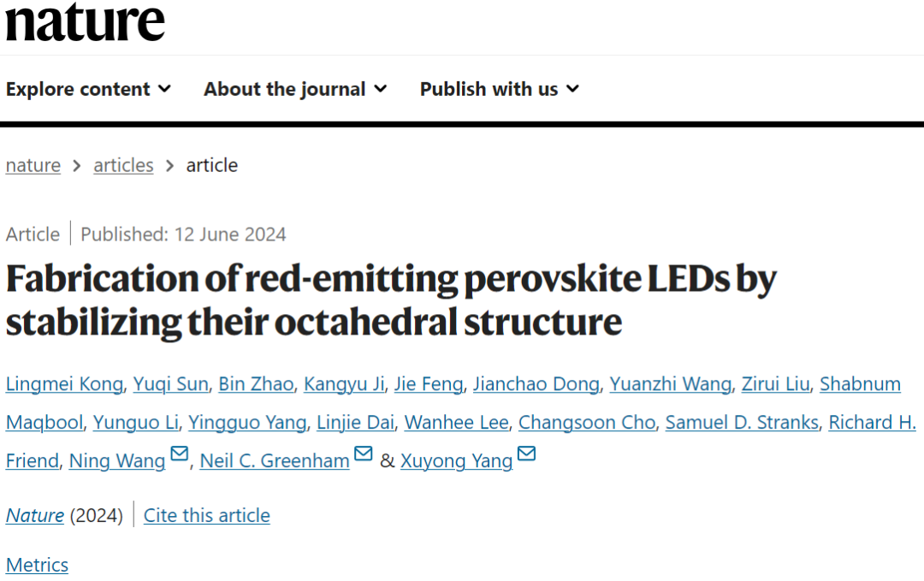Viewport: 924px width, 581px height.
Task: Click the Cite this article link
Action: tap(207, 516)
